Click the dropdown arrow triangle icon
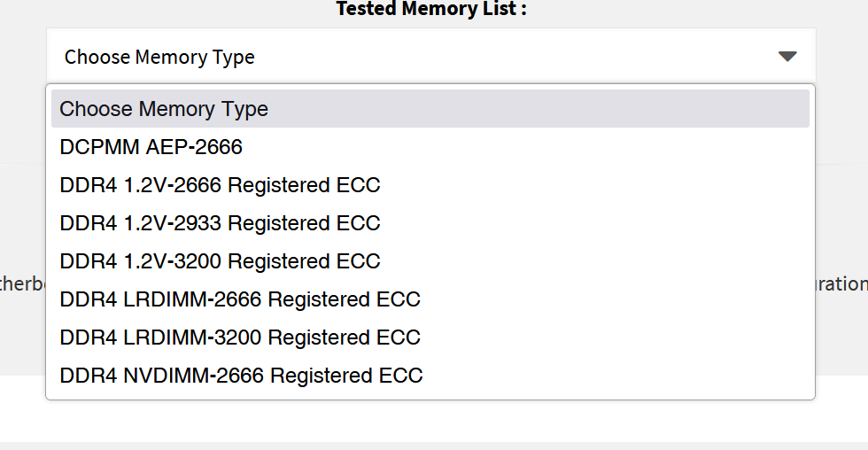The height and width of the screenshot is (450, 868). click(x=787, y=57)
